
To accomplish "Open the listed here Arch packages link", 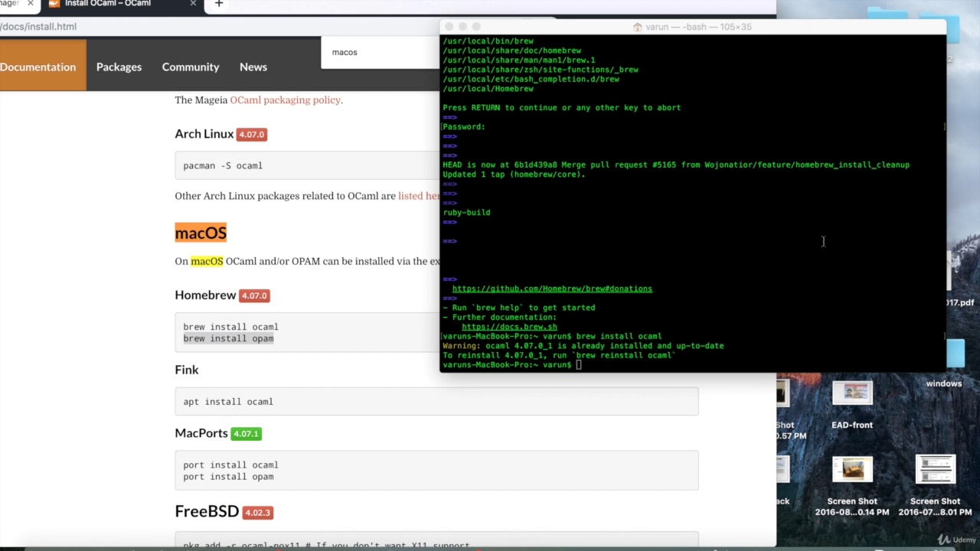I will (x=419, y=196).
